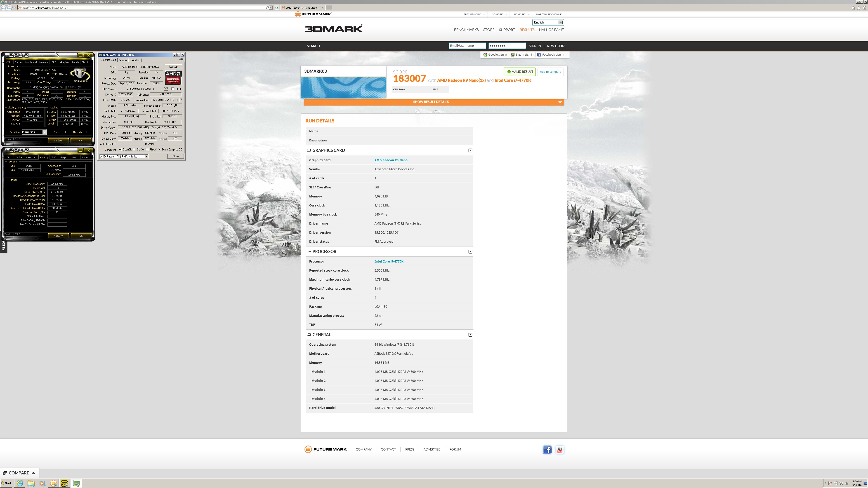Click Steam sign in button
The image size is (868, 488).
click(522, 54)
